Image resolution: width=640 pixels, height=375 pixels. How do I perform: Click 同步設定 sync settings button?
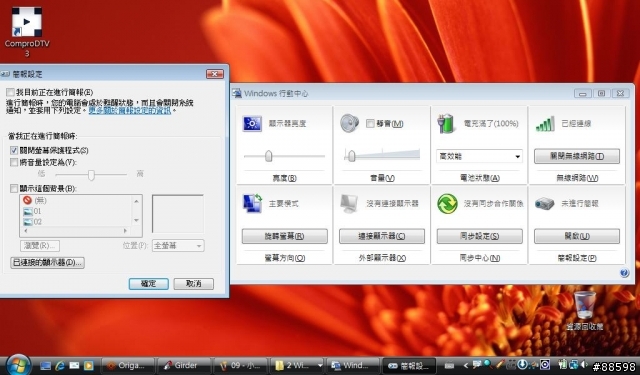[480, 236]
